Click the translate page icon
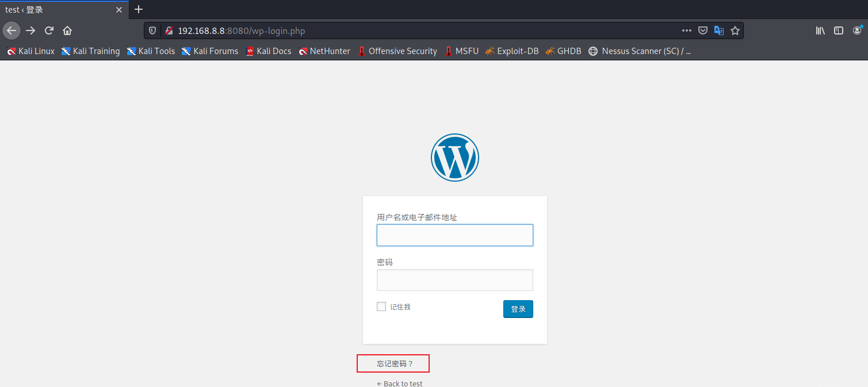The width and height of the screenshot is (868, 387). pos(719,30)
